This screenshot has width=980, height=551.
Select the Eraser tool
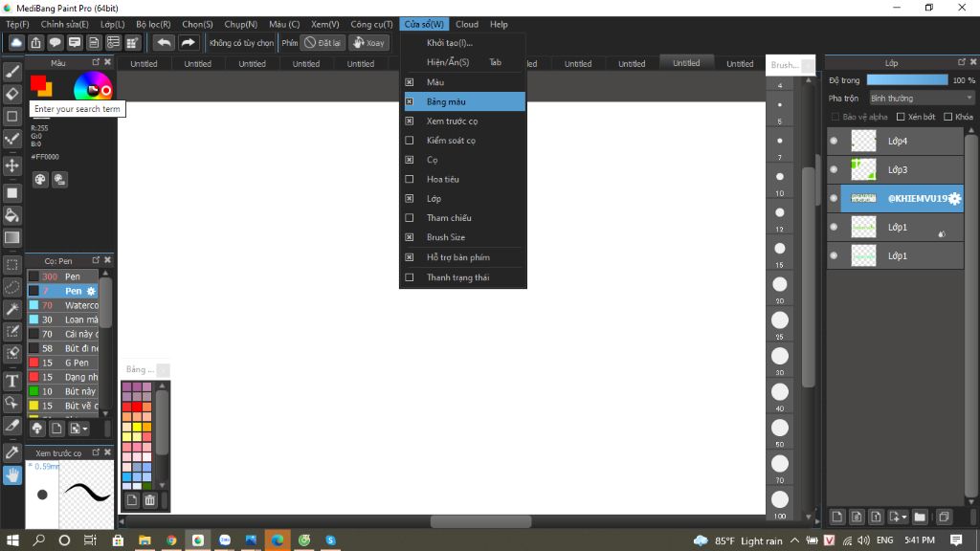[11, 94]
